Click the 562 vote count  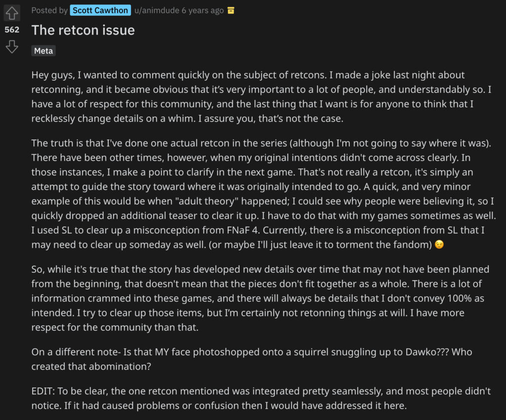[x=12, y=30]
